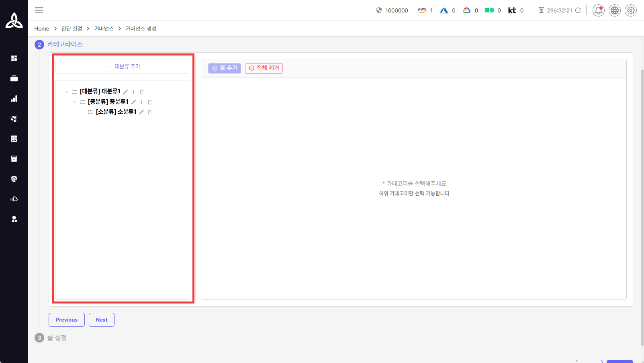Click the refresh icon beside the timer
The width and height of the screenshot is (644, 363).
coord(578,10)
